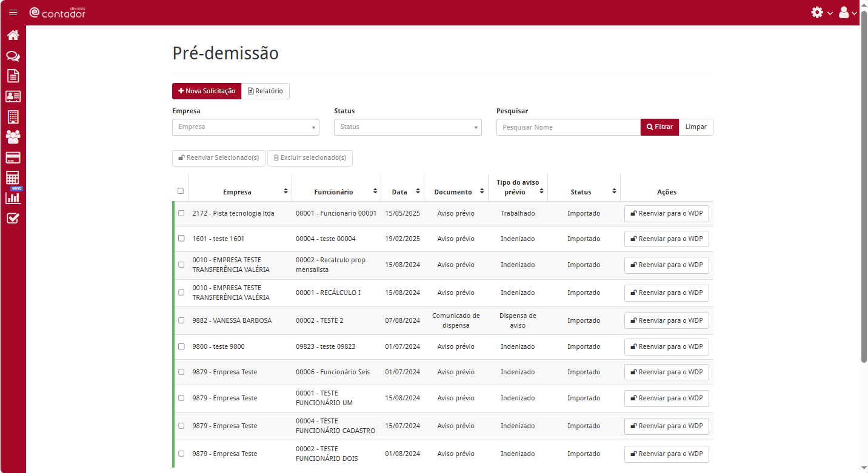Click the check-square tasks sidebar icon
The width and height of the screenshot is (868, 473).
[x=13, y=218]
